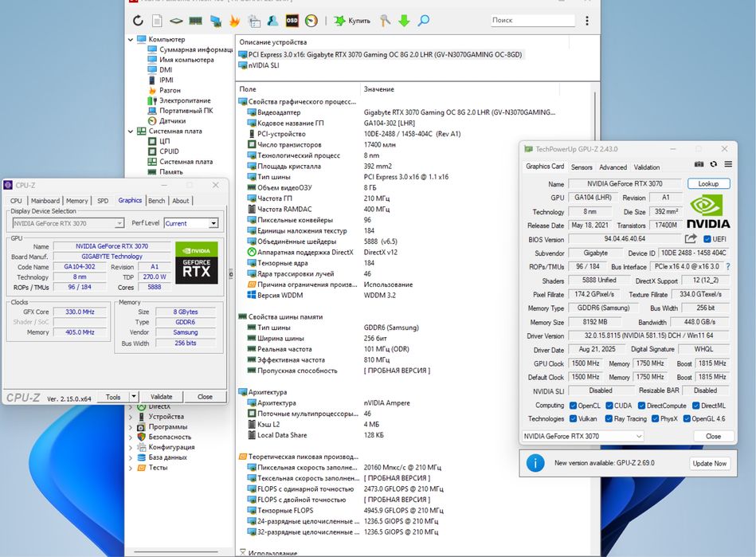756x557 pixels.
Task: Click the Купить button in AIDA64 toolbar
Action: [352, 21]
